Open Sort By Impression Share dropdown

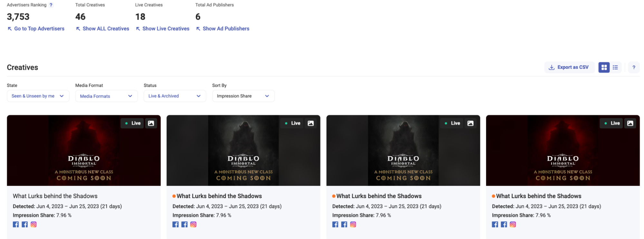[243, 96]
